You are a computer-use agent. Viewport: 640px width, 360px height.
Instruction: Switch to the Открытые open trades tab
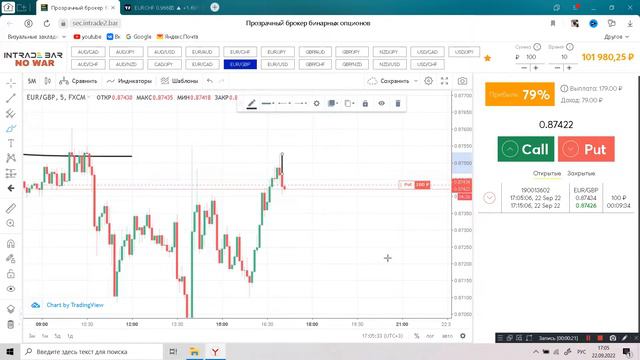[x=547, y=173]
